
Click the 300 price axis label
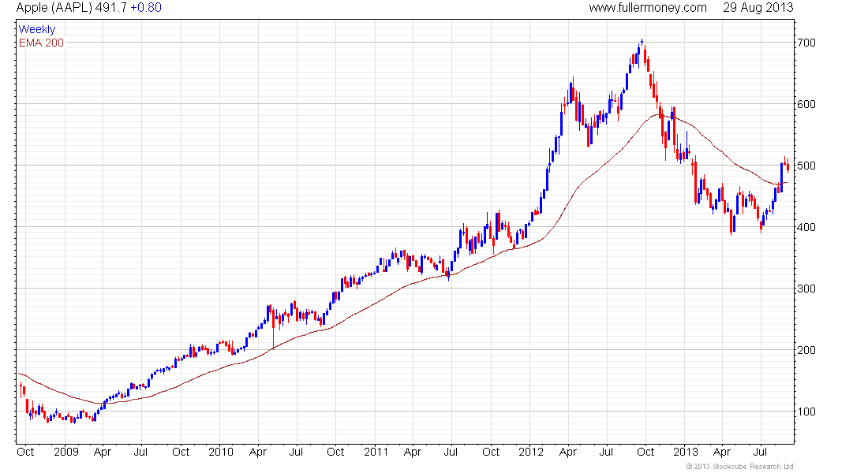[x=806, y=289]
